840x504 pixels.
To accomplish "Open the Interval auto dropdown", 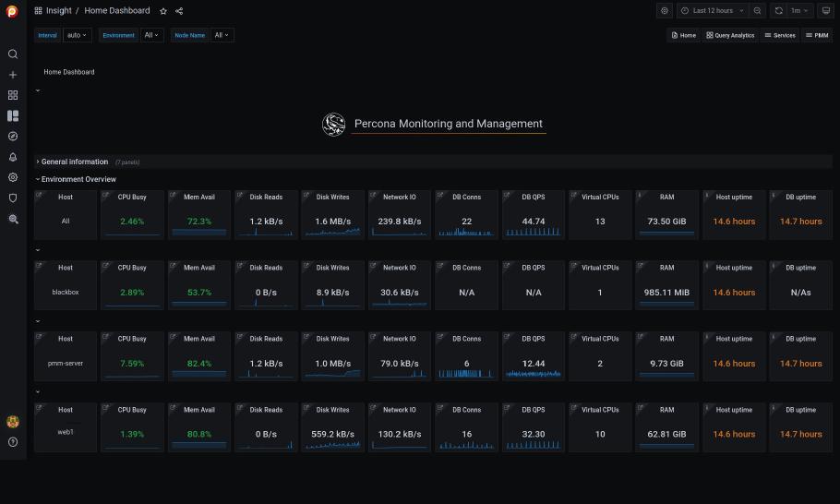I will tap(78, 35).
